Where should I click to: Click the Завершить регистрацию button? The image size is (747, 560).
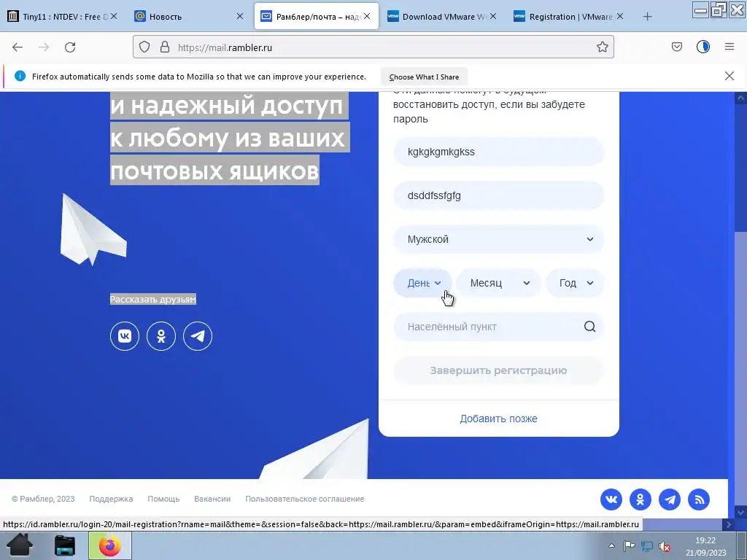coord(499,370)
